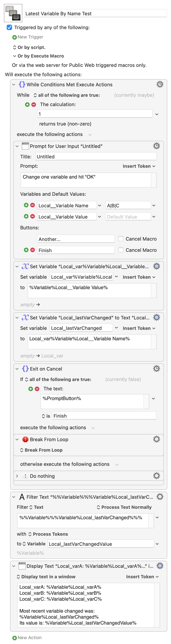Screen dimensions: 171x644
Task: Open the Insert Token menu for the Prompt
Action: [x=139, y=166]
